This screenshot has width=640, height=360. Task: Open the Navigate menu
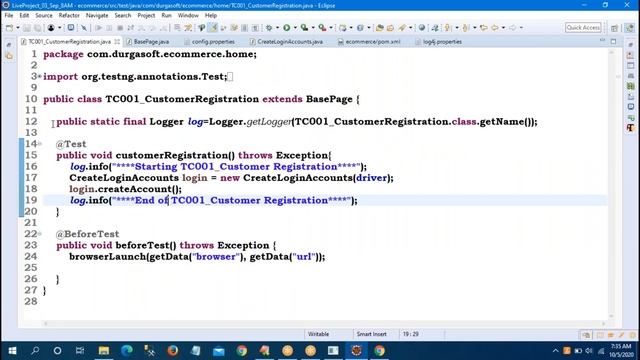pos(97,16)
